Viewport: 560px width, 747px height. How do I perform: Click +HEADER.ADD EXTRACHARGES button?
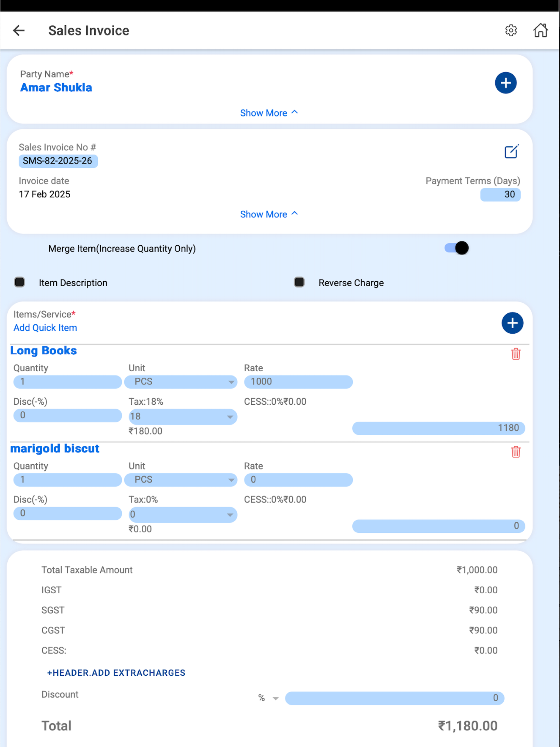pyautogui.click(x=116, y=673)
